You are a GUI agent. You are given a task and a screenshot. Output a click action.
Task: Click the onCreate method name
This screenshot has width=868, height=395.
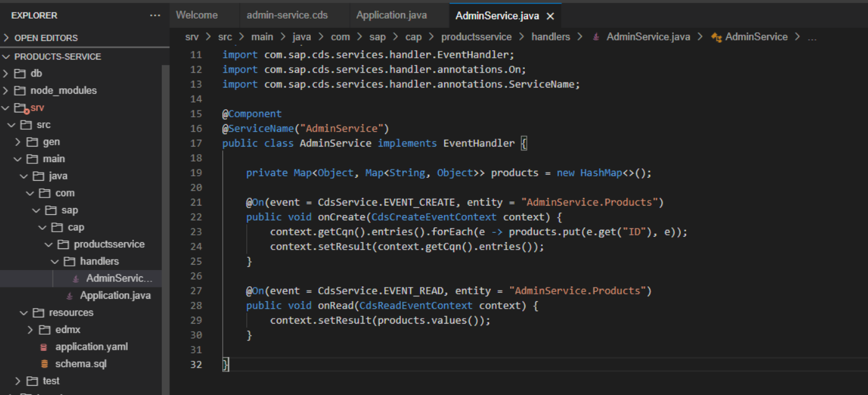coord(342,217)
